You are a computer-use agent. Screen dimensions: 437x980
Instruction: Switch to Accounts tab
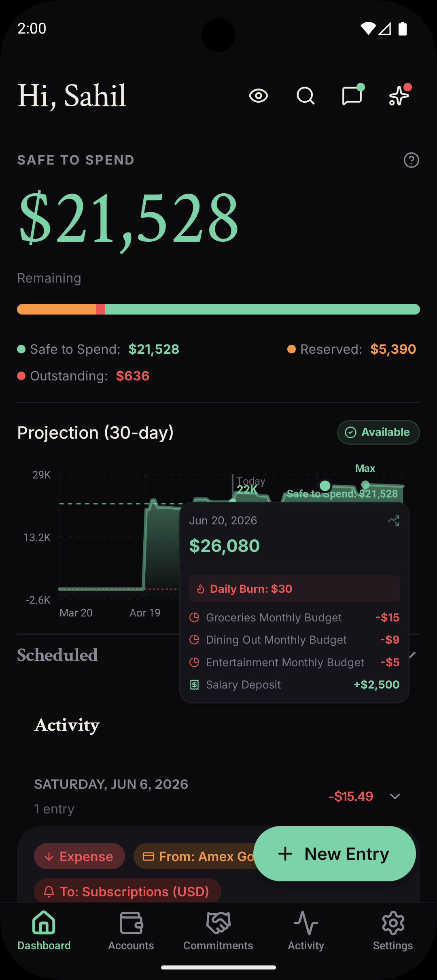131,930
